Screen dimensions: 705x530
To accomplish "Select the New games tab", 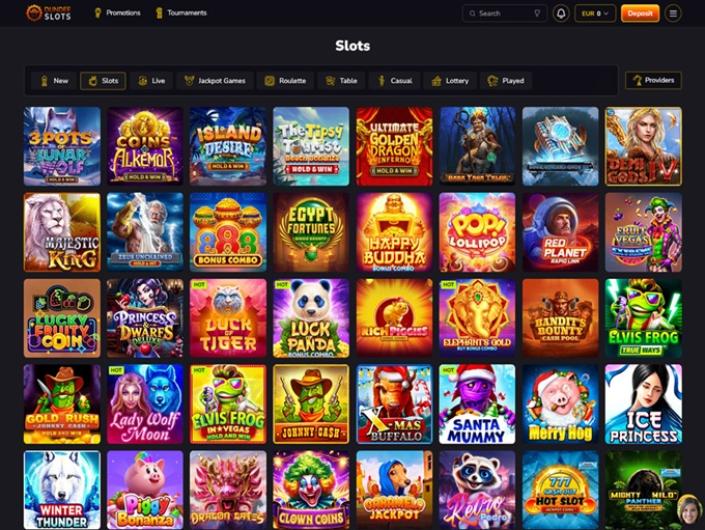I will pos(54,81).
